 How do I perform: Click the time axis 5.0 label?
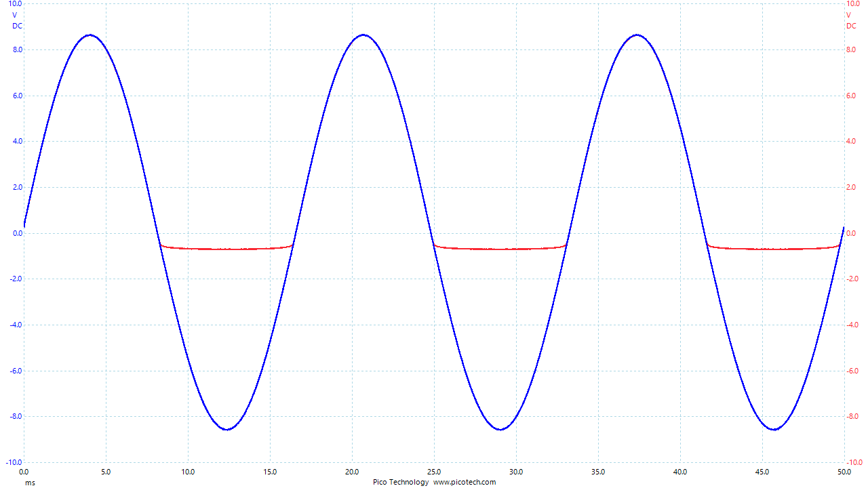(106, 472)
